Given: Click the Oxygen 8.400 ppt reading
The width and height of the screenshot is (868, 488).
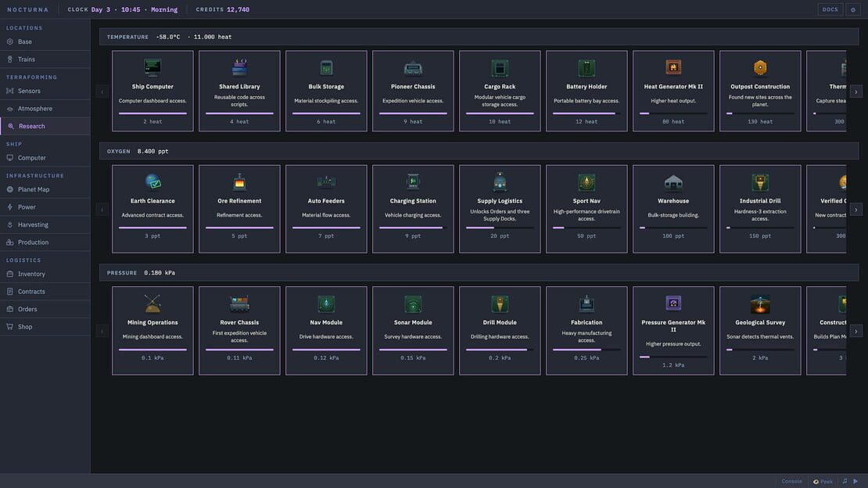Looking at the screenshot, I should click(152, 151).
